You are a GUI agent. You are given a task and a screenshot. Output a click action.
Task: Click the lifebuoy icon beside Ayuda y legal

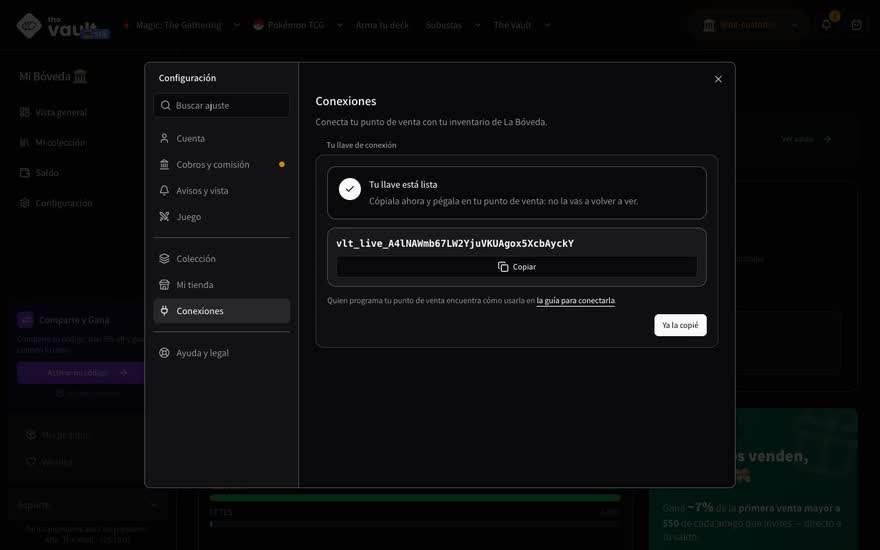pos(164,353)
